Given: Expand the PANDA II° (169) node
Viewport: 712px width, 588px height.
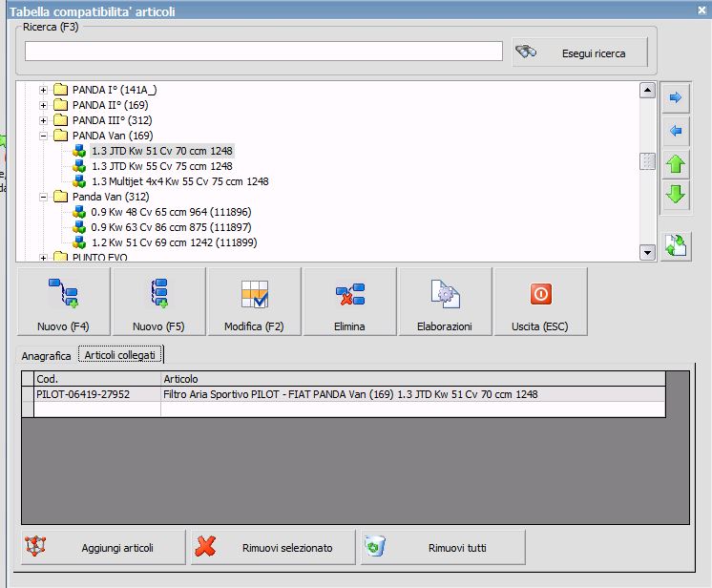Looking at the screenshot, I should coord(43,105).
